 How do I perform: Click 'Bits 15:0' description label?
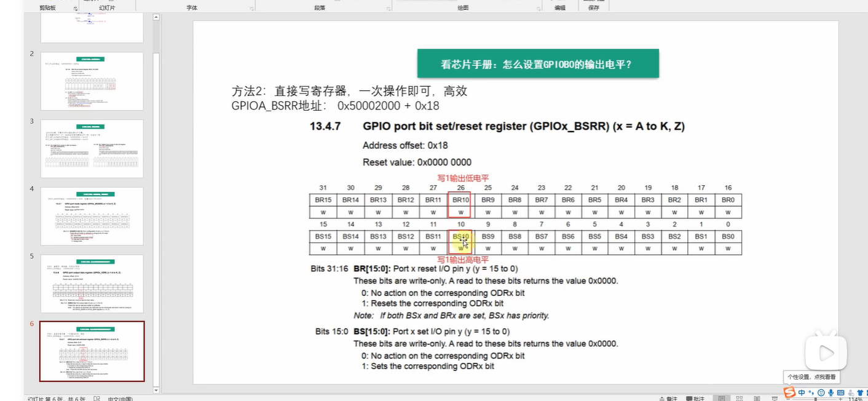point(332,332)
